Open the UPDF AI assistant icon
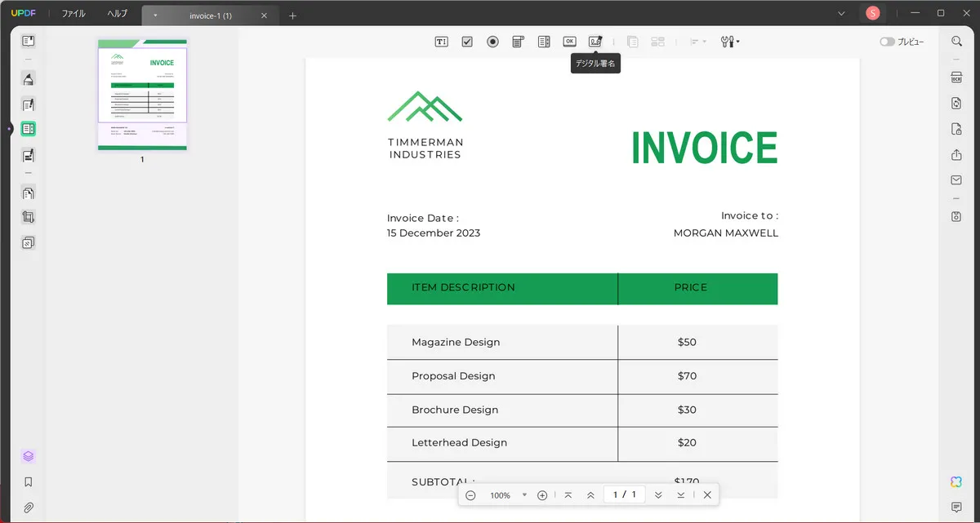The image size is (980, 523). tap(956, 482)
